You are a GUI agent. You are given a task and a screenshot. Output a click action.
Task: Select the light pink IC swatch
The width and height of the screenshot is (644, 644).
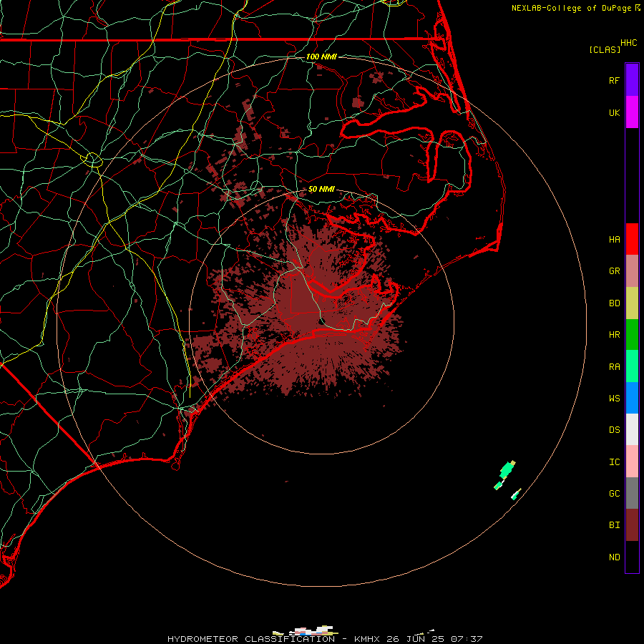(x=632, y=462)
